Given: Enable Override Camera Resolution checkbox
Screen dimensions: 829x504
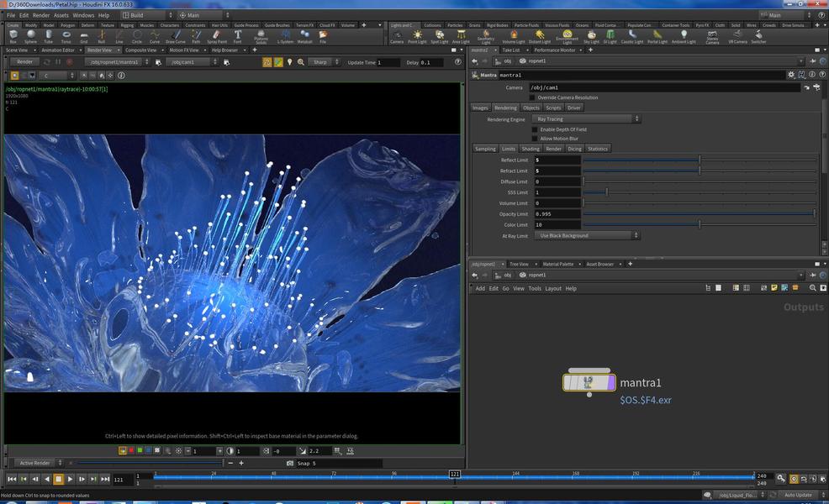Looking at the screenshot, I should click(x=532, y=97).
